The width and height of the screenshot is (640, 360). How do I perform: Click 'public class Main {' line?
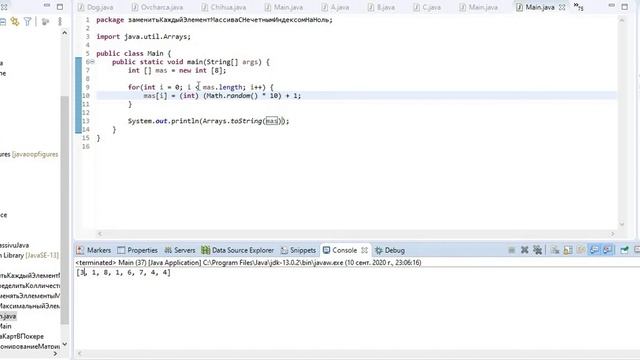(133, 53)
